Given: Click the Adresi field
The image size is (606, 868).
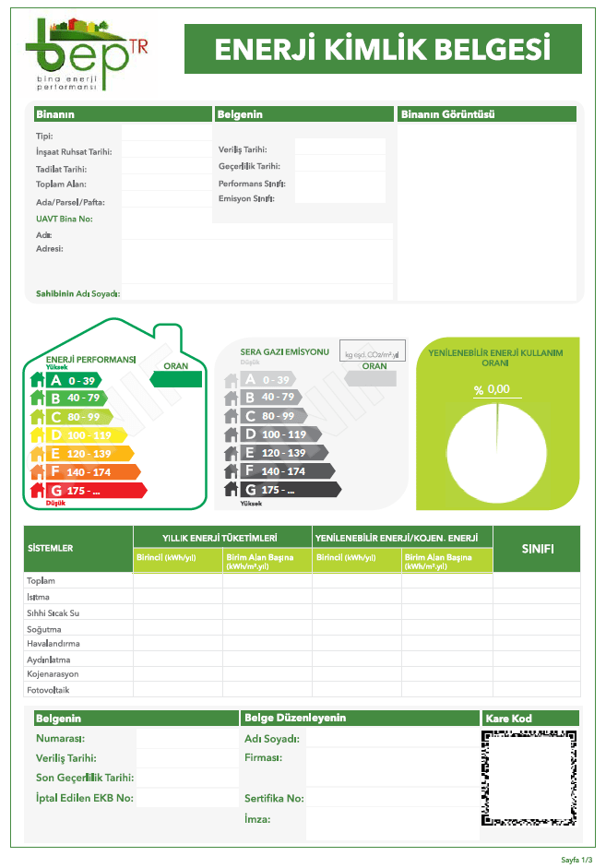Looking at the screenshot, I should 256,262.
